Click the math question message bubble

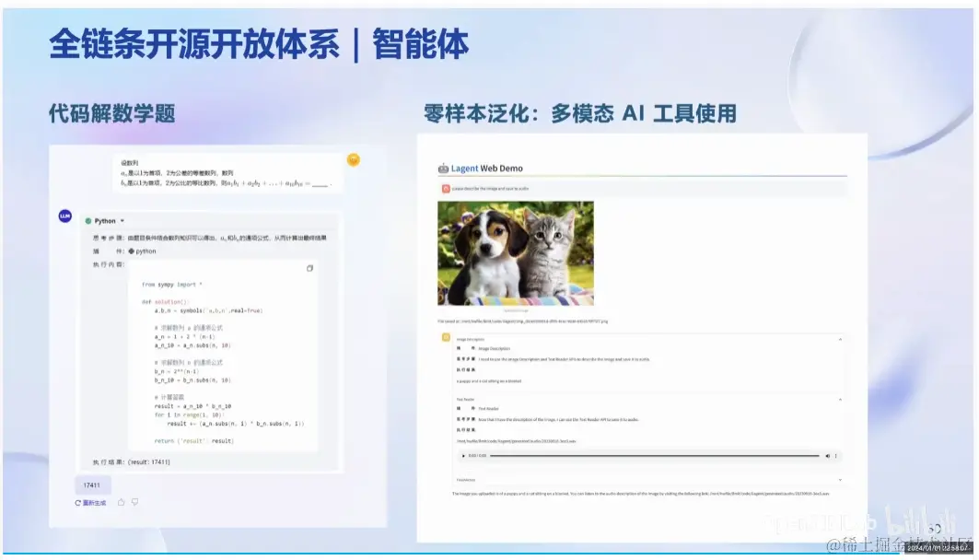tap(227, 173)
